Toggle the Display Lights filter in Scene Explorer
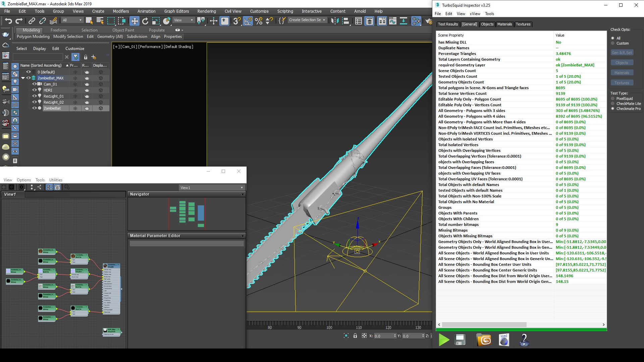The height and width of the screenshot is (362, 644). coord(15,82)
